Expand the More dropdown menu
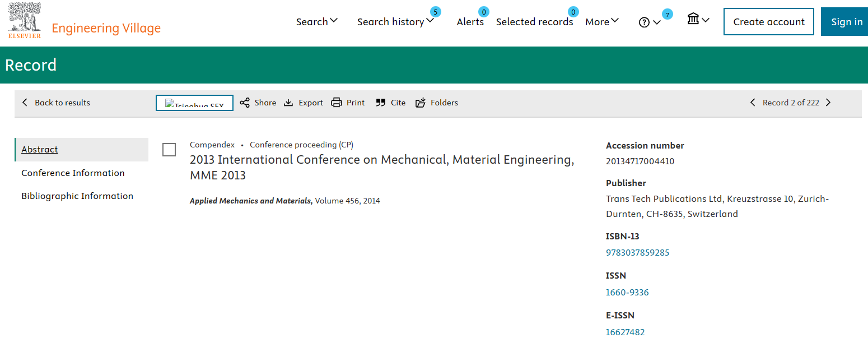The width and height of the screenshot is (868, 347). pyautogui.click(x=602, y=21)
